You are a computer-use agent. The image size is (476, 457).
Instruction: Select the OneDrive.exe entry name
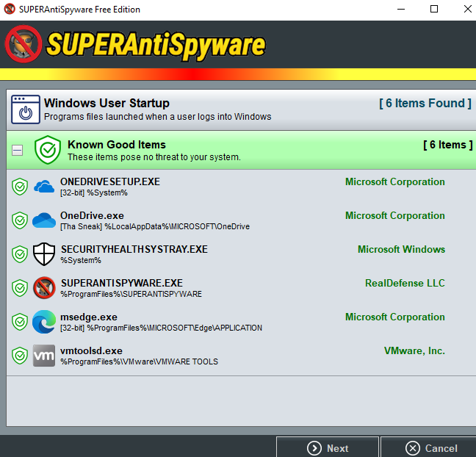click(x=92, y=215)
